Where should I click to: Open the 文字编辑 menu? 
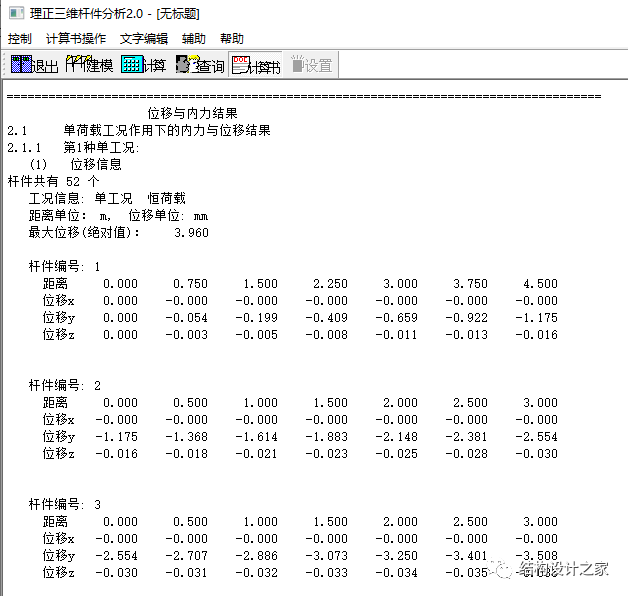click(x=144, y=38)
